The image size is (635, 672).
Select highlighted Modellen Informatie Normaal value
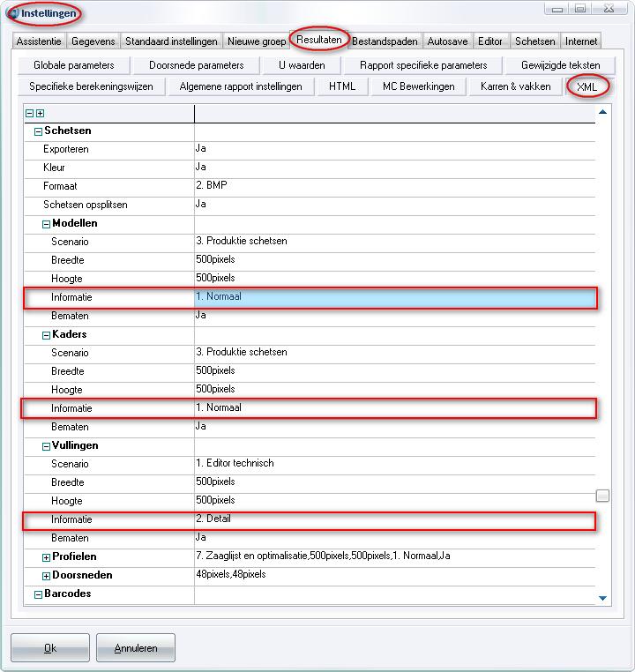pos(394,297)
